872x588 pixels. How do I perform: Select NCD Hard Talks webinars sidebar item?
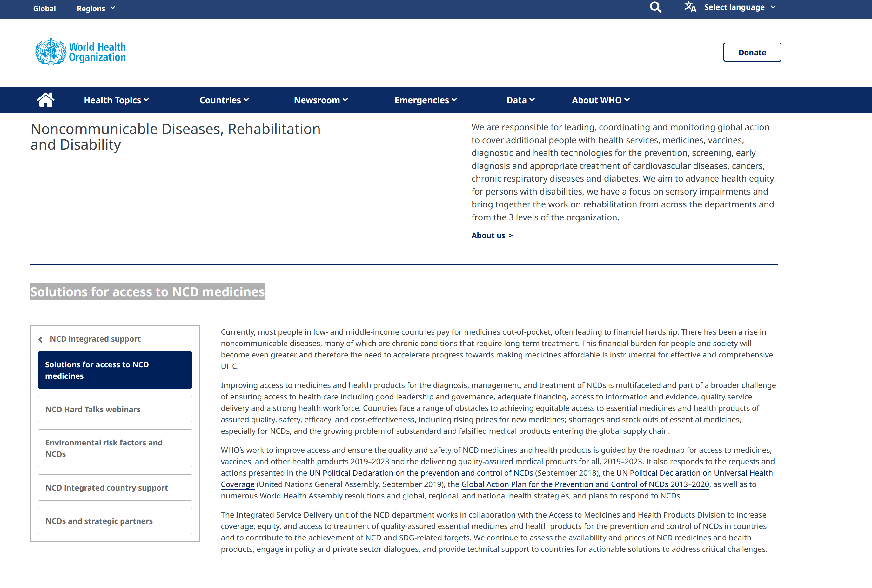(115, 409)
